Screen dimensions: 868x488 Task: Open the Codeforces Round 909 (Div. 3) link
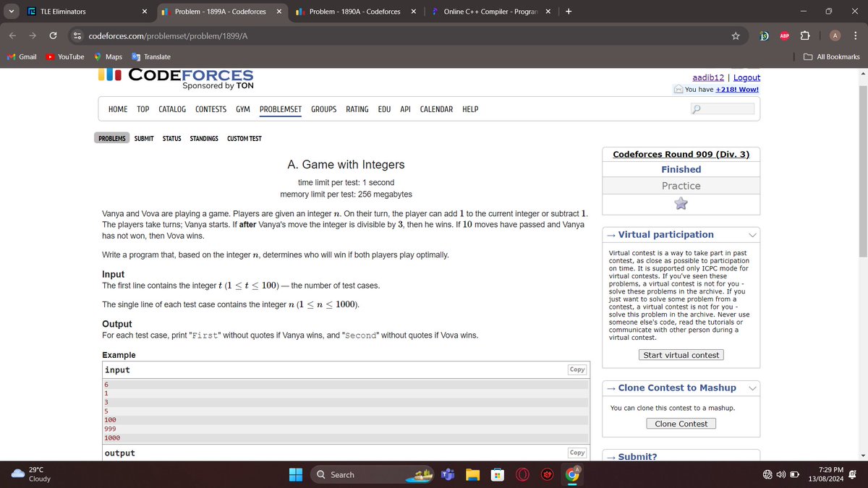tap(681, 154)
